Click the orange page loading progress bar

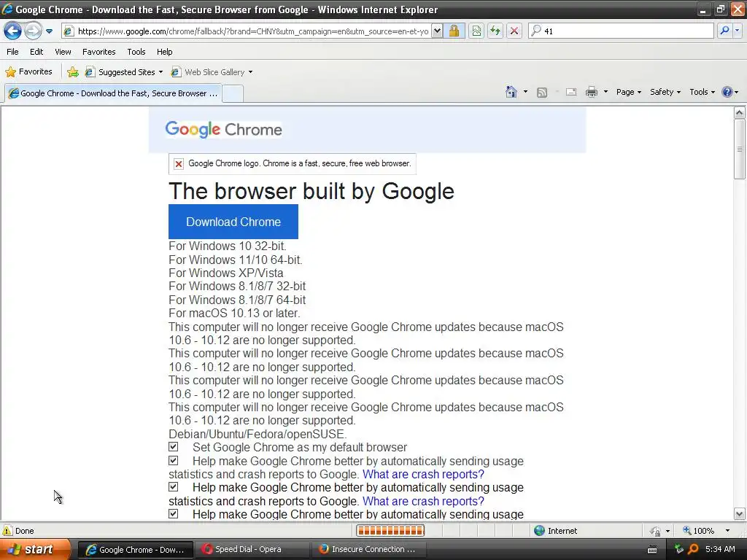(x=390, y=531)
